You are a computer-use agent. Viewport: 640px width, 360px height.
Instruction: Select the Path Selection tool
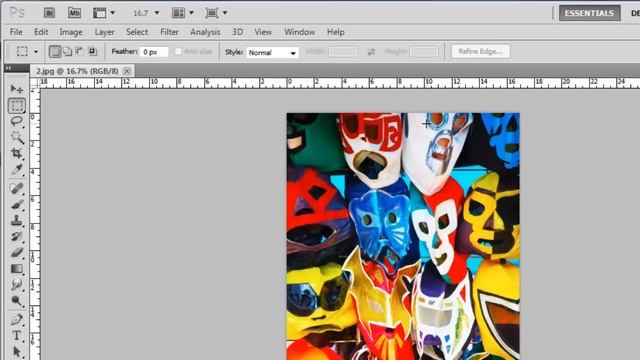17,351
